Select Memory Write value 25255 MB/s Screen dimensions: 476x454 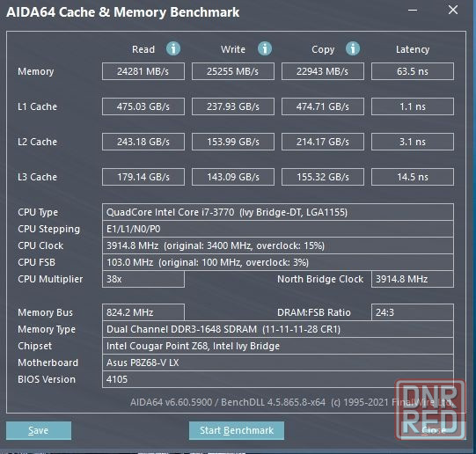(x=233, y=71)
